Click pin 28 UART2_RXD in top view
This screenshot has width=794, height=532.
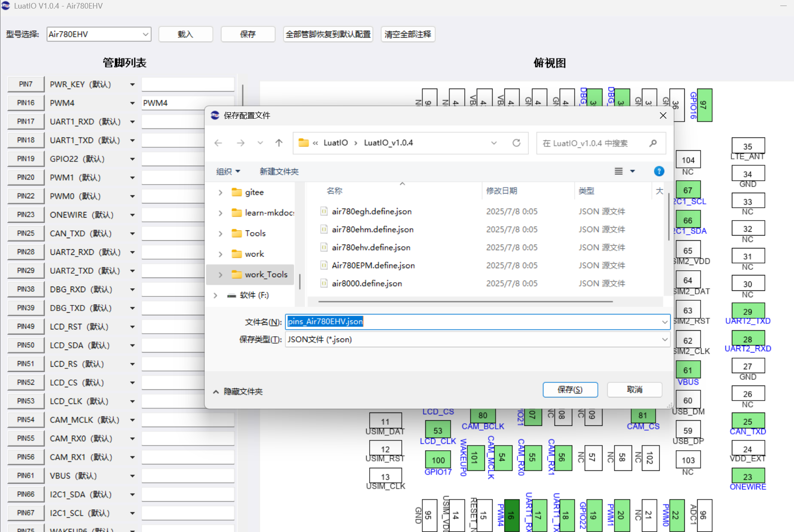coord(748,339)
